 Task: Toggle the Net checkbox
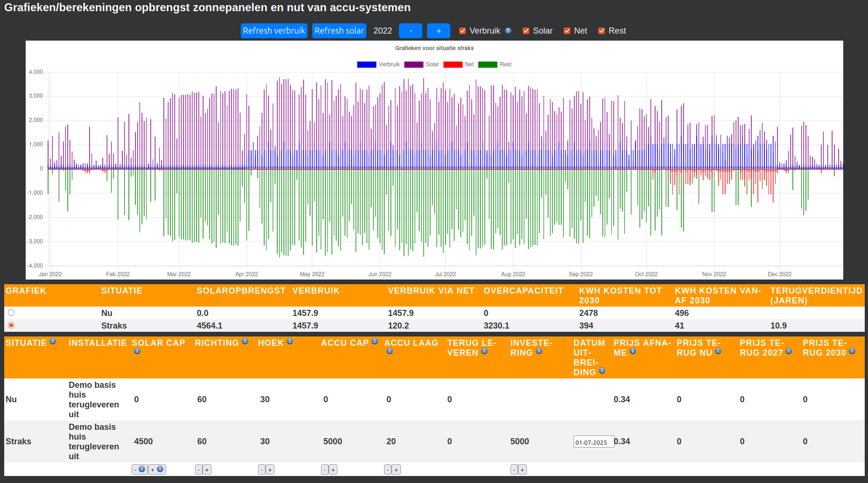(x=567, y=31)
